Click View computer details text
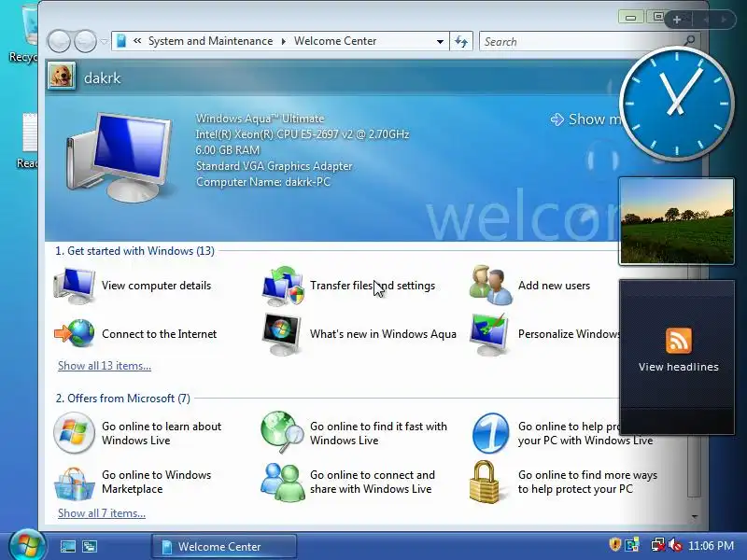 click(x=156, y=286)
